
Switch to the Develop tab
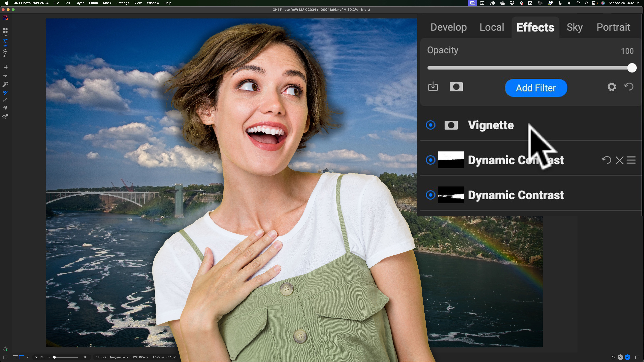pos(449,27)
